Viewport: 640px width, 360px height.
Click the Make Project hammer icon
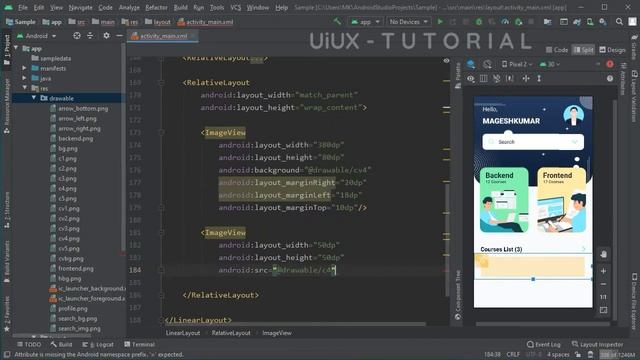[337, 22]
